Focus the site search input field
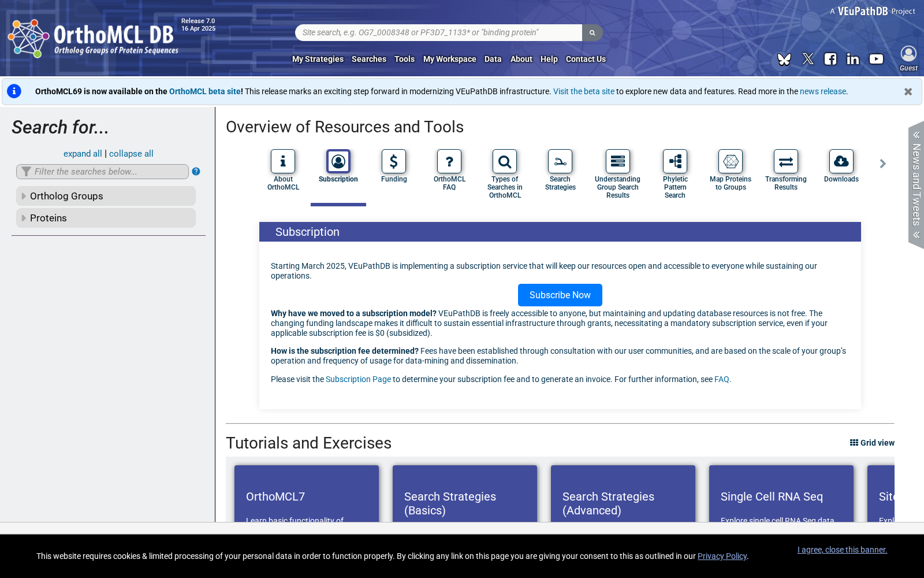Image resolution: width=924 pixels, height=578 pixels. (439, 32)
